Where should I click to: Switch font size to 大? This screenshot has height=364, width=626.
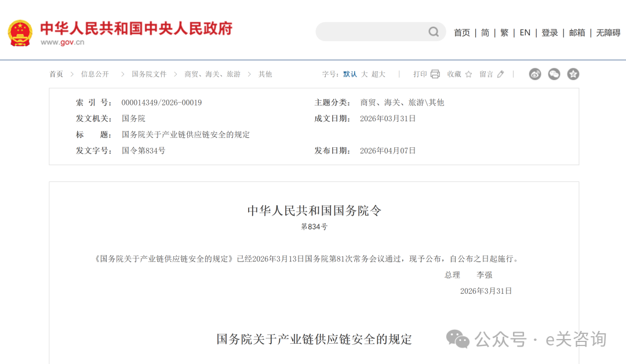[x=365, y=74]
